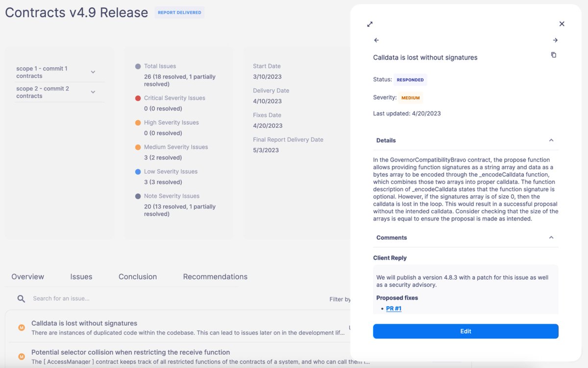Click Final Report Delivery Date 5/3/2023
588x368 pixels.
(266, 150)
